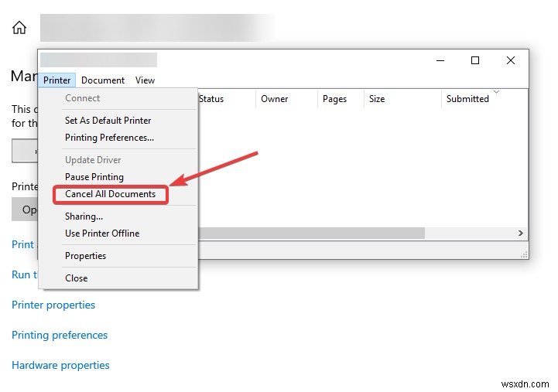Minimize the print queue window
Viewport: 558px width, 392px height.
[440, 60]
